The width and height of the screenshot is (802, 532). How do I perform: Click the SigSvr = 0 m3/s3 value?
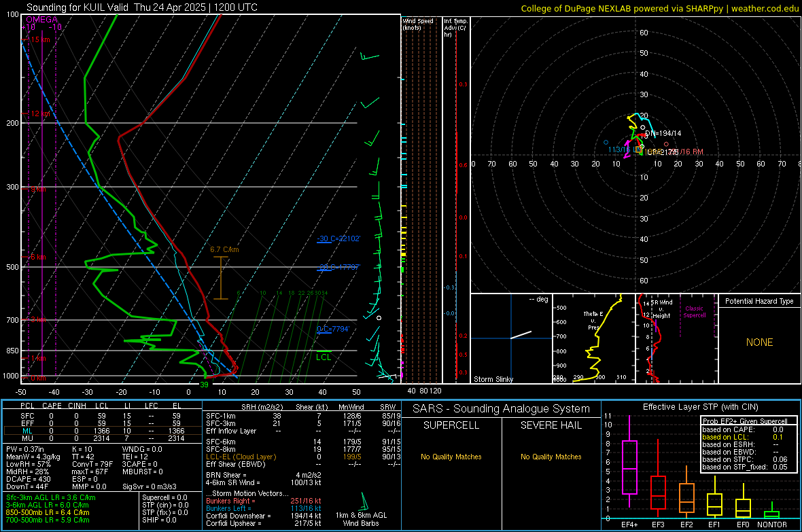click(150, 486)
